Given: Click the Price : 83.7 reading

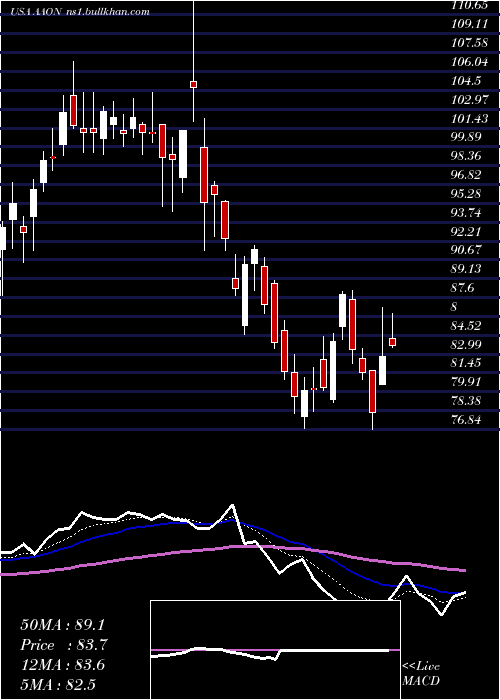Looking at the screenshot, I should point(65,645).
